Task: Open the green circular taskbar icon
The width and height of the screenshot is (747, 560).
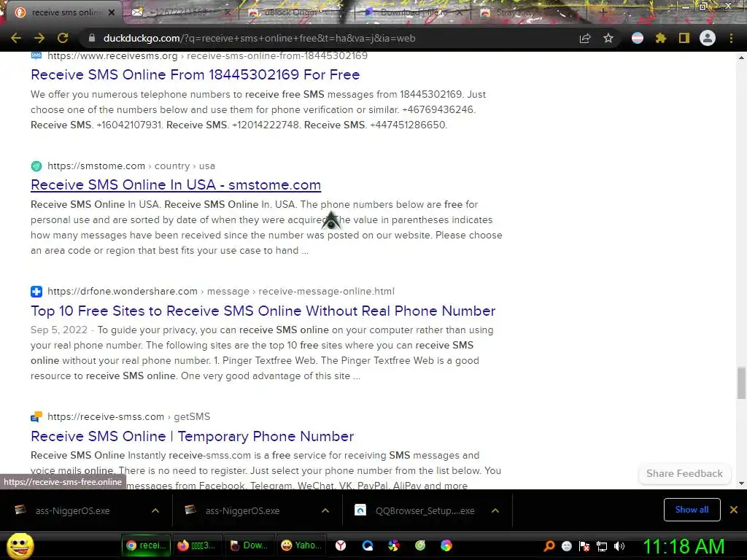Action: tap(420, 545)
